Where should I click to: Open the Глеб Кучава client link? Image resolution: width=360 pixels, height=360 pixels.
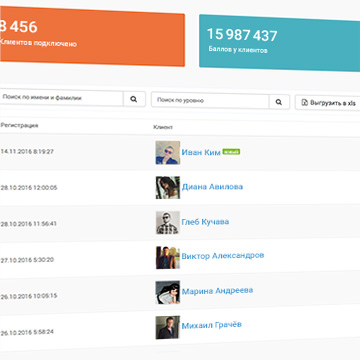(205, 222)
